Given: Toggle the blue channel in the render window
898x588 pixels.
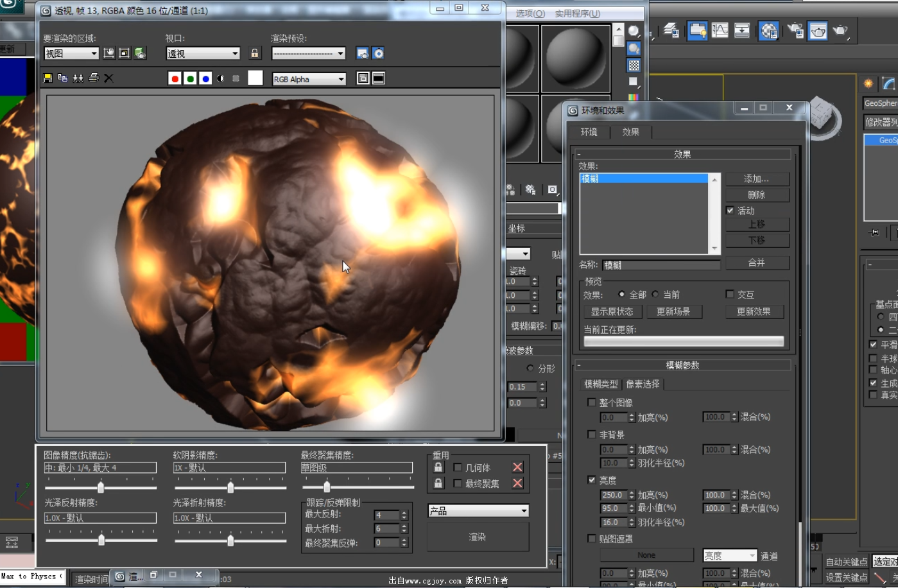Looking at the screenshot, I should point(205,78).
